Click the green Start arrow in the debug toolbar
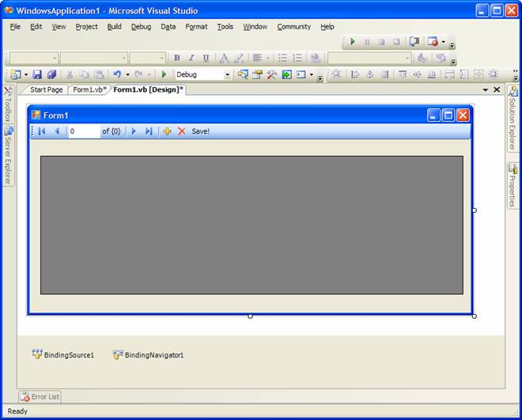 [x=353, y=42]
